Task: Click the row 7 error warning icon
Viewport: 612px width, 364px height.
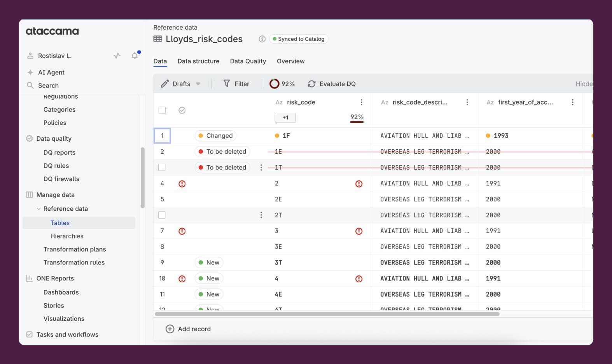Action: coord(182,231)
